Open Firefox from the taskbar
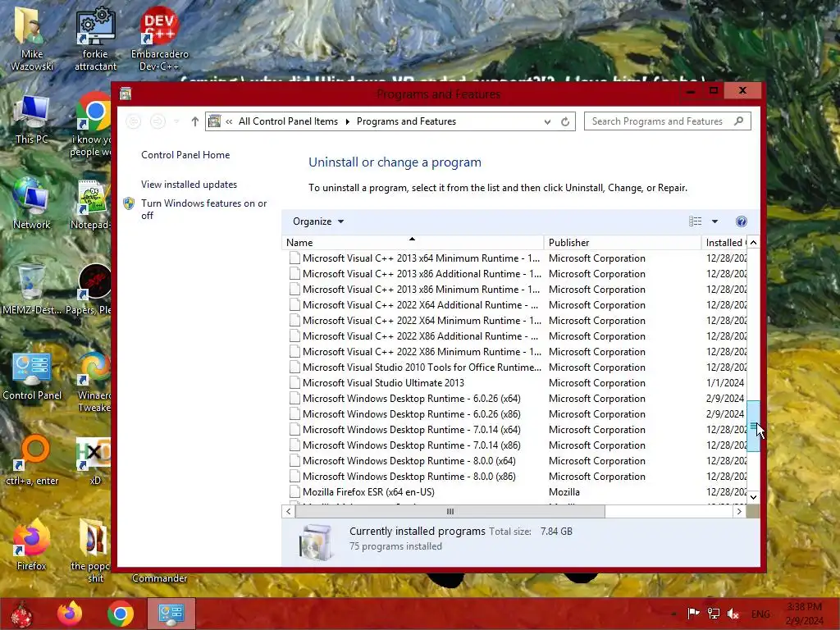 click(70, 614)
